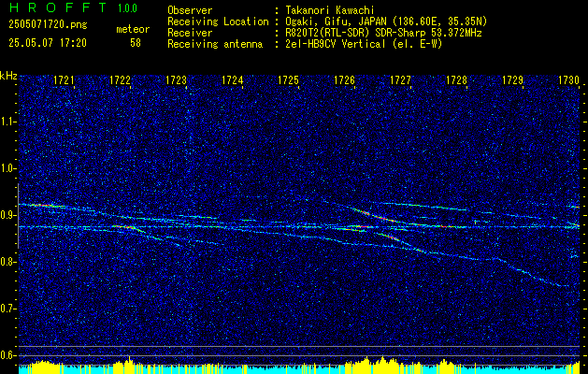This screenshot has width=588, height=374.
Task: Click time marker 1730
Action: pyautogui.click(x=568, y=79)
